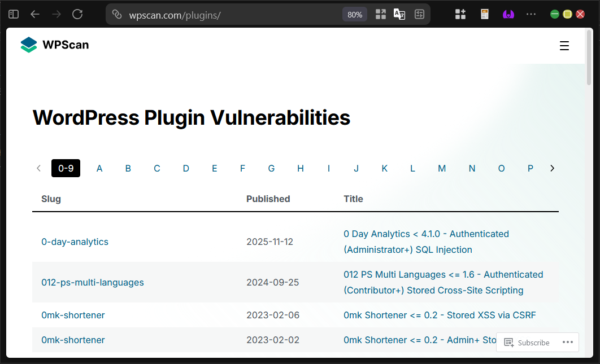Screen dimensions: 600x364
Task: Open the 012-ps-multi-languages slug link
Action: point(93,283)
